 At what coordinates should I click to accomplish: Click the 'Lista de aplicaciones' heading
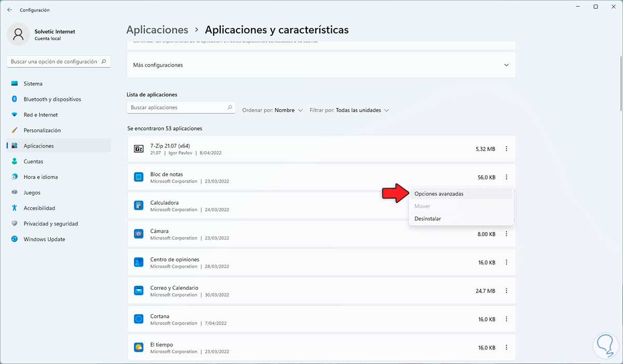tap(152, 94)
